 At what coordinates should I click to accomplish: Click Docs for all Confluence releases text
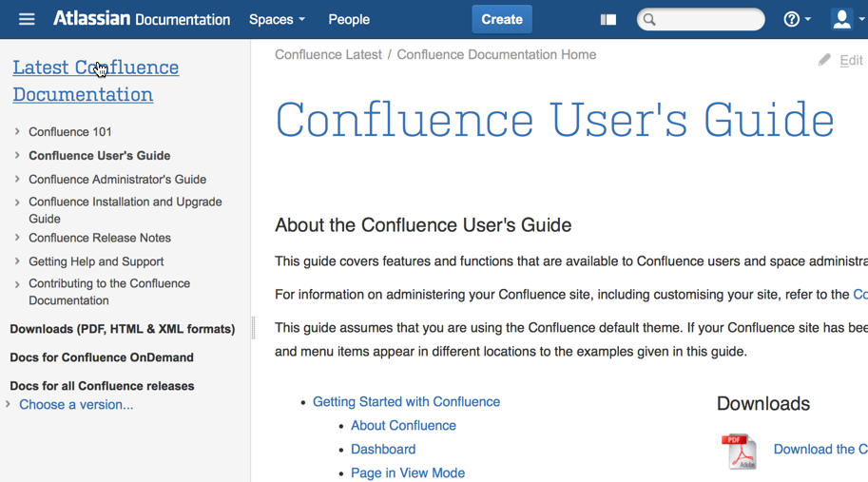(x=102, y=386)
